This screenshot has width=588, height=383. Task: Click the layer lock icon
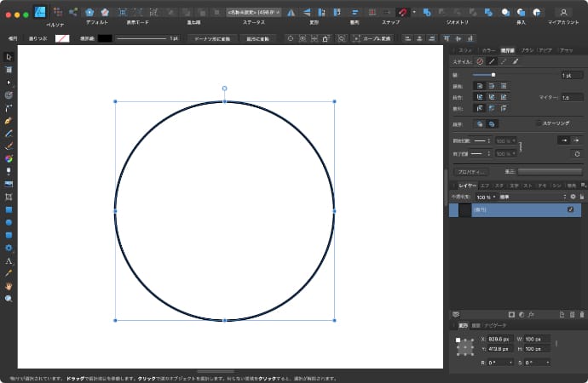pyautogui.click(x=582, y=196)
